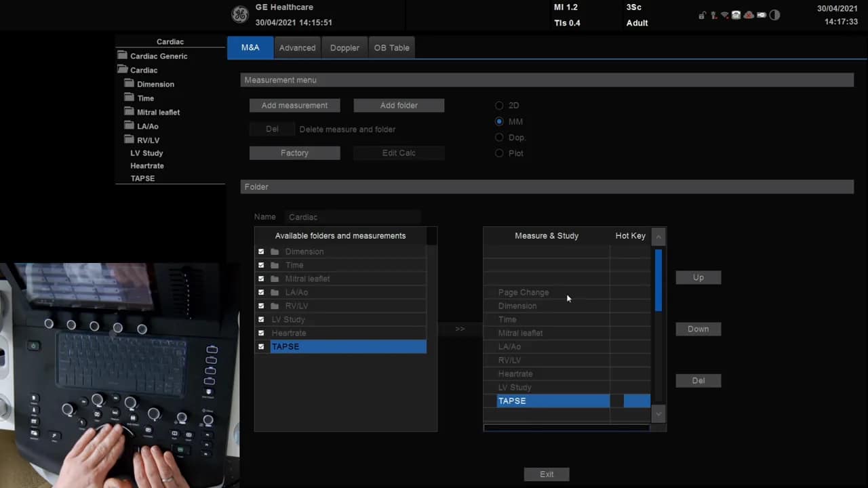The image size is (868, 488).
Task: Open the OB Table tab
Action: pyautogui.click(x=391, y=47)
